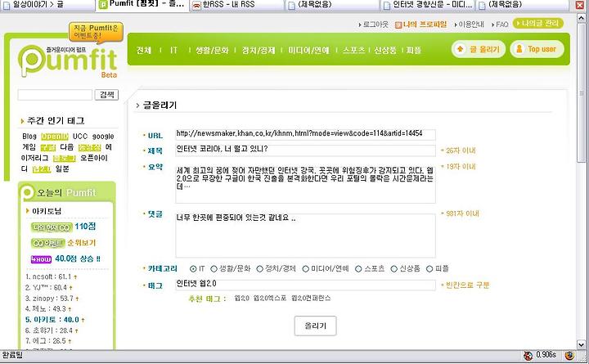Viewport: 589px width, 364px height.
Task: Click the 나의 프로파일 link
Action: pyautogui.click(x=425, y=25)
